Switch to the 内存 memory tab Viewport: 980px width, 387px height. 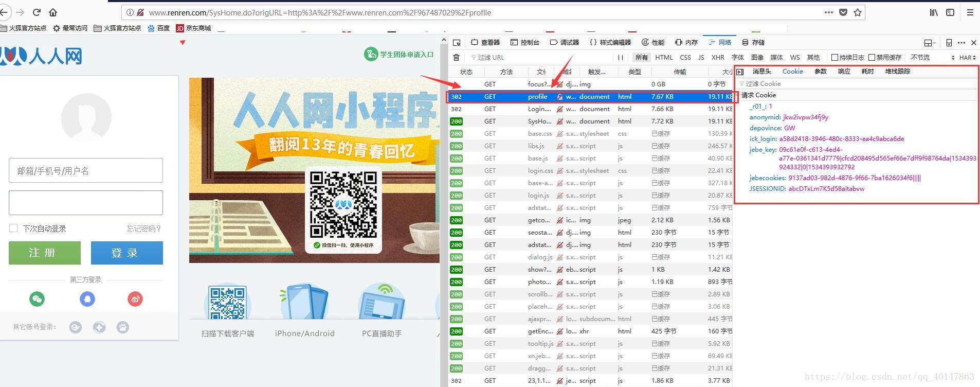point(686,42)
